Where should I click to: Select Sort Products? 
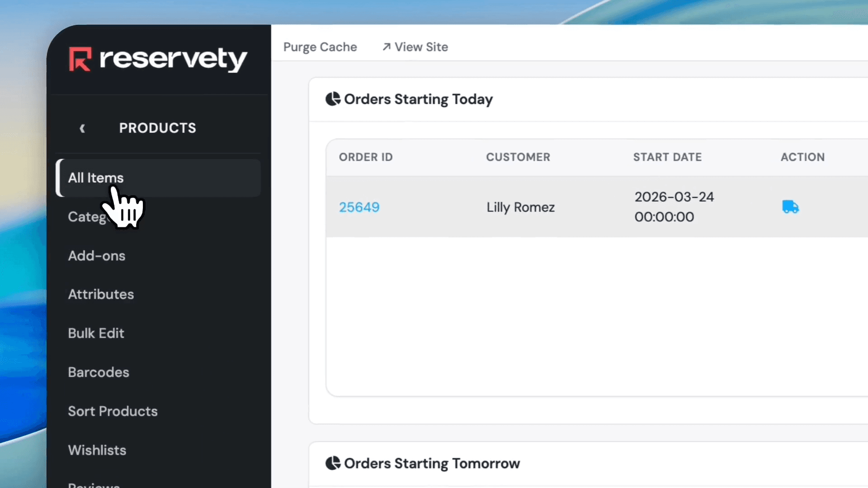click(113, 411)
